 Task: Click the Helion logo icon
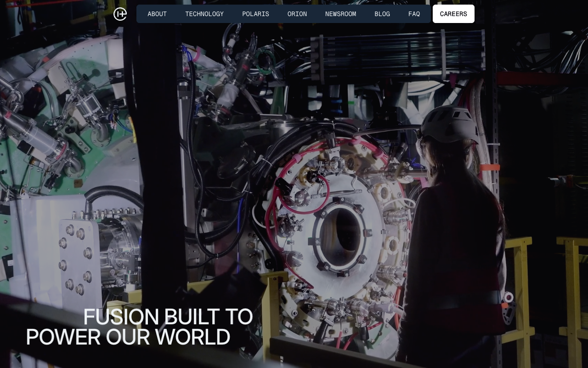point(120,14)
